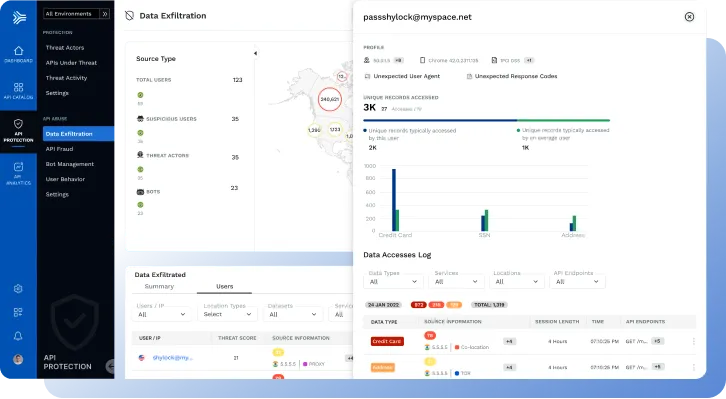This screenshot has height=399, width=726.
Task: Open API Fraud menu item
Action: 59,149
